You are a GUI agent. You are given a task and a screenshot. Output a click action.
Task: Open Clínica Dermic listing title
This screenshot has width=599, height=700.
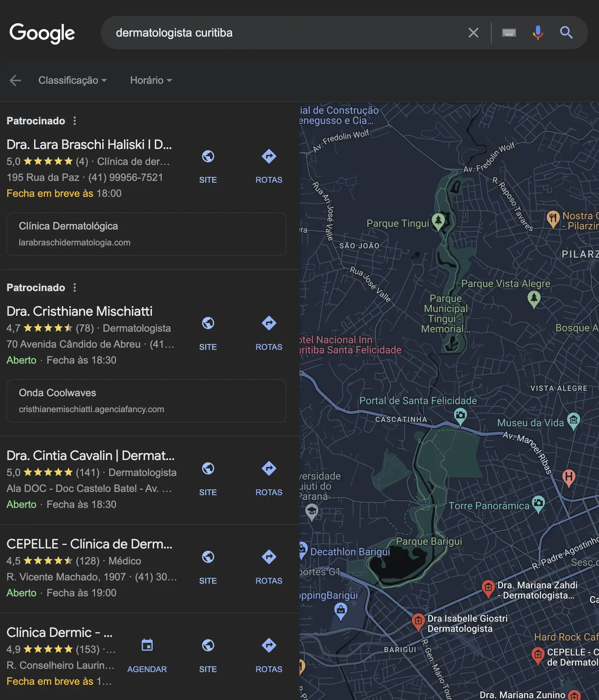point(59,633)
